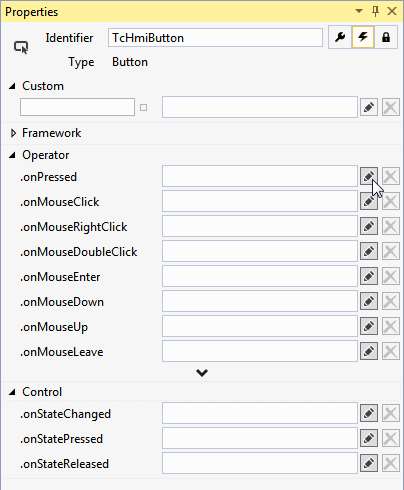
Task: Delete the .onStatePressed event via X
Action: (x=391, y=438)
